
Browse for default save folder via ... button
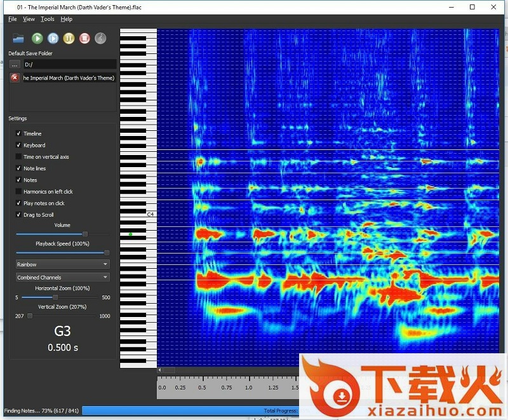point(15,64)
